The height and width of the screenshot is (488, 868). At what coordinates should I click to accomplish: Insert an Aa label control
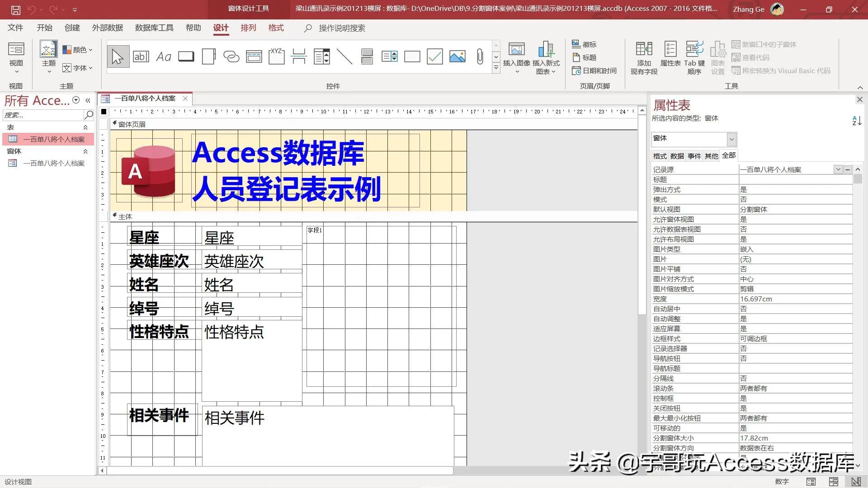coord(163,56)
